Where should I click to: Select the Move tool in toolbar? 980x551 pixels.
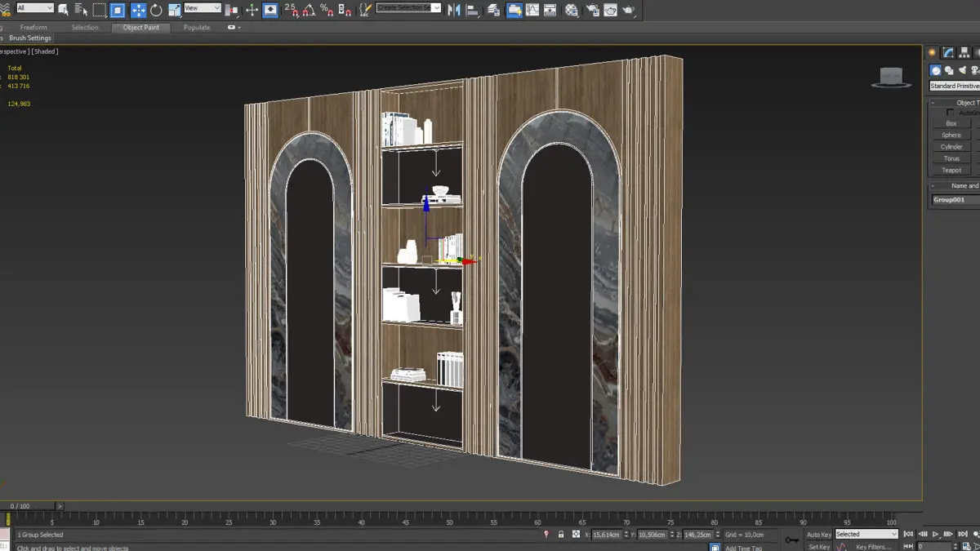(x=138, y=11)
